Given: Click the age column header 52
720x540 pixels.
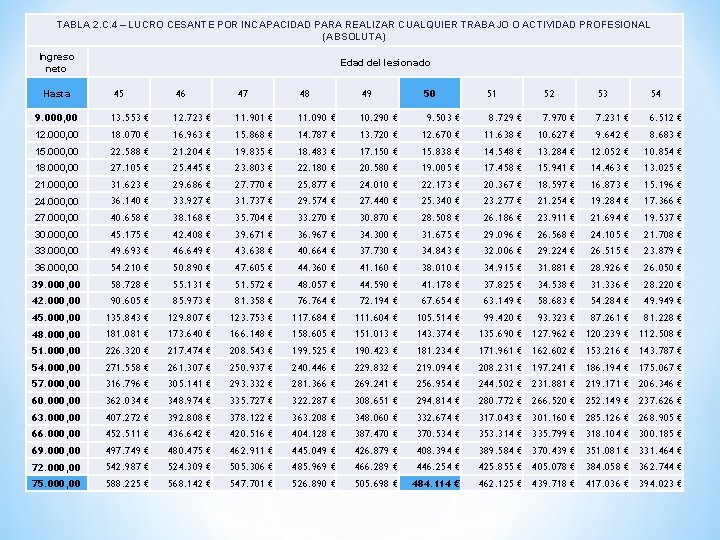Looking at the screenshot, I should coord(549,93).
